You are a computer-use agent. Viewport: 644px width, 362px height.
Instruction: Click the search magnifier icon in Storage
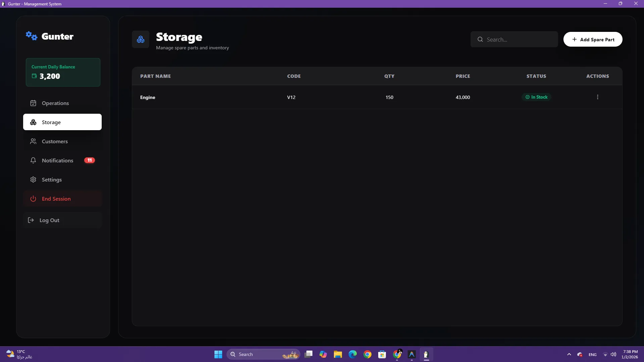click(x=480, y=39)
